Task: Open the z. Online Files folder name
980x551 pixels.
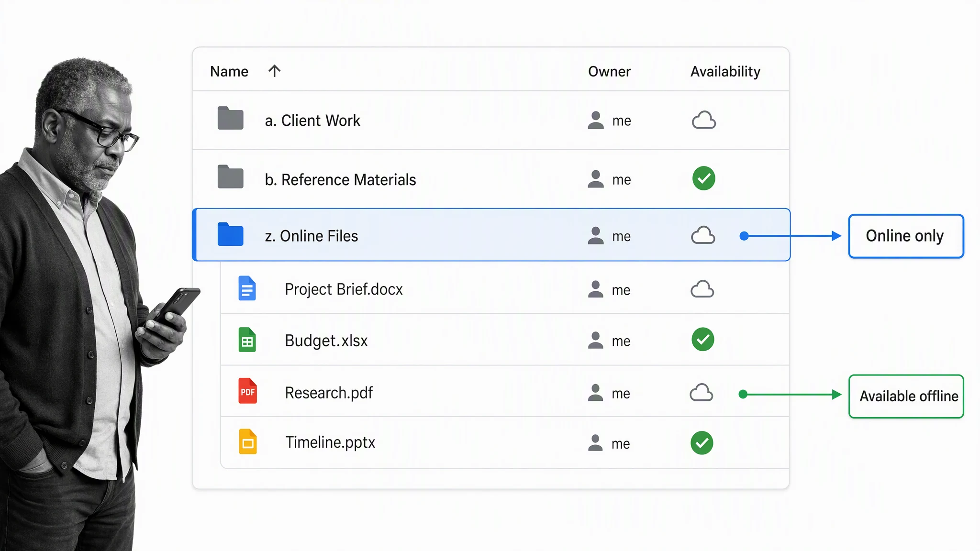Action: [x=312, y=236]
